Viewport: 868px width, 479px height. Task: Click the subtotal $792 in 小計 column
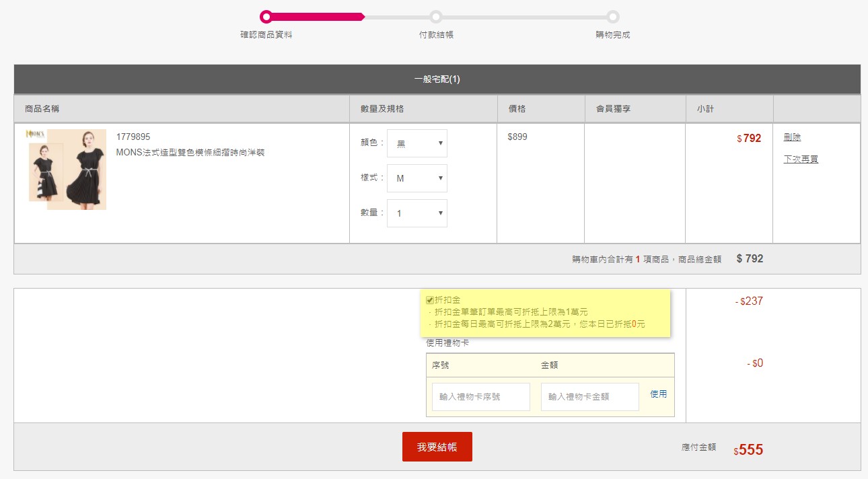tap(749, 139)
